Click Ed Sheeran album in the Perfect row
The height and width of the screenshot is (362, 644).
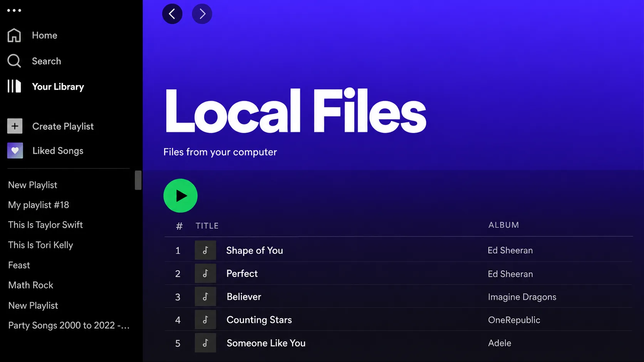[510, 274]
